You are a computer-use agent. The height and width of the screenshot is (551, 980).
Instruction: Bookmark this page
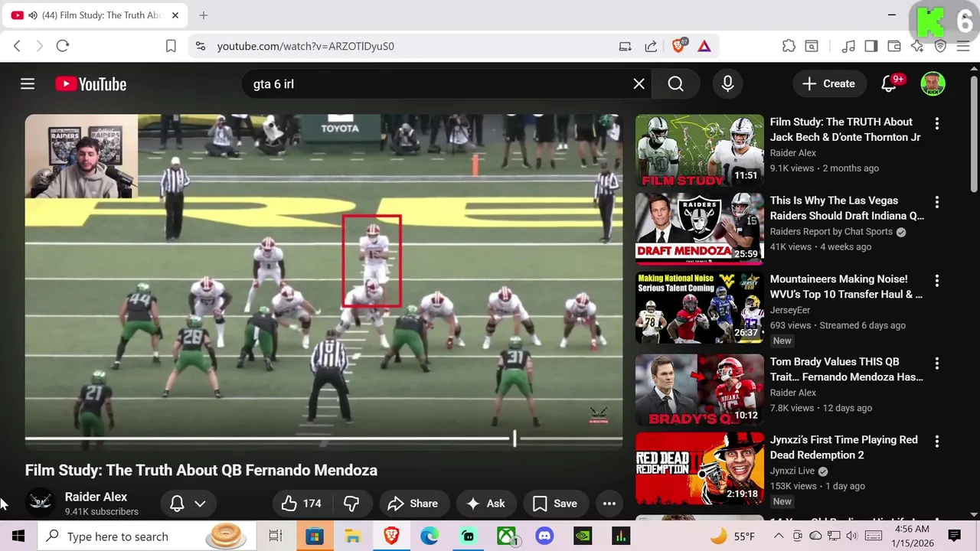pyautogui.click(x=171, y=46)
